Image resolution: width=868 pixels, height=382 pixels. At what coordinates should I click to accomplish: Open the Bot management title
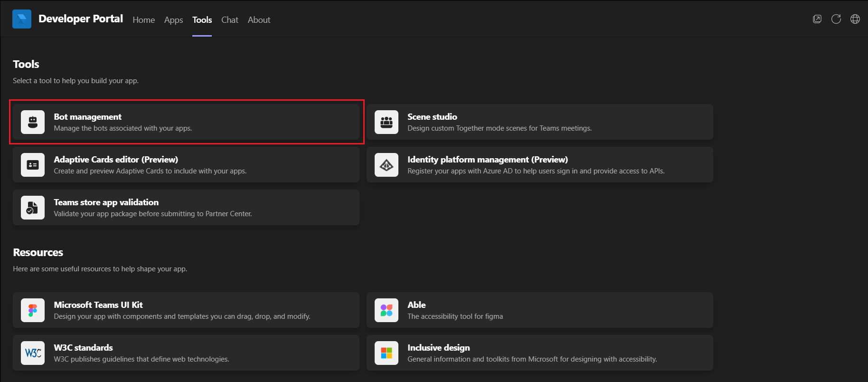point(88,117)
